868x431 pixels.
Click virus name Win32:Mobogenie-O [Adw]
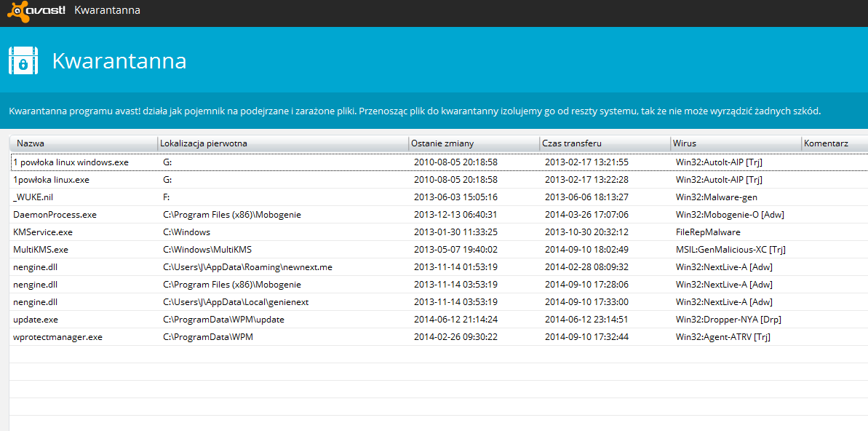[x=730, y=214]
